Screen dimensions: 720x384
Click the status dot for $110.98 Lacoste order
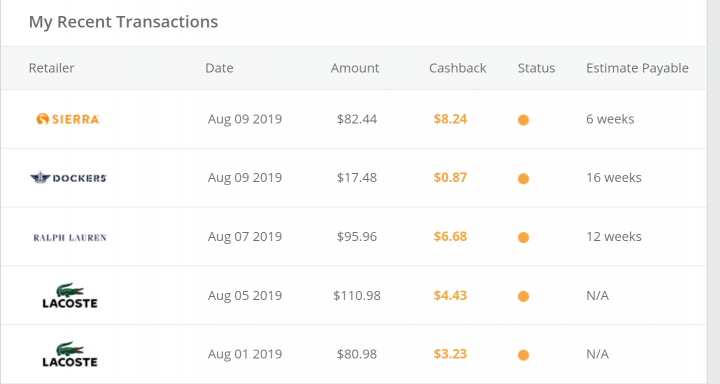click(x=523, y=296)
